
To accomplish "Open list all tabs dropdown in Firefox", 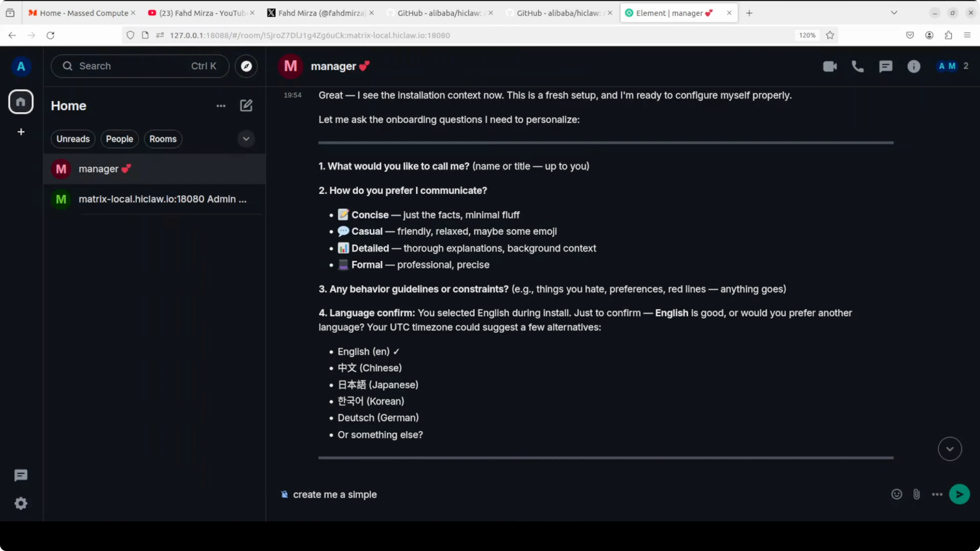I will pyautogui.click(x=895, y=13).
